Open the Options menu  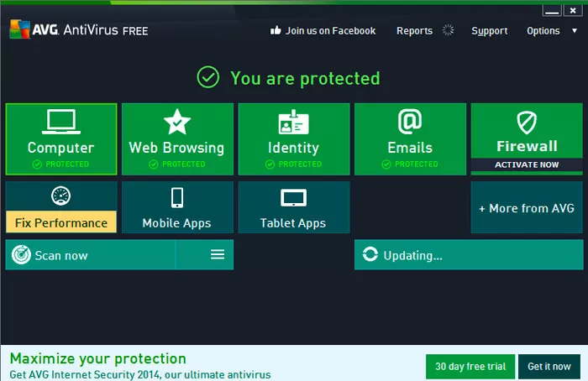[543, 31]
